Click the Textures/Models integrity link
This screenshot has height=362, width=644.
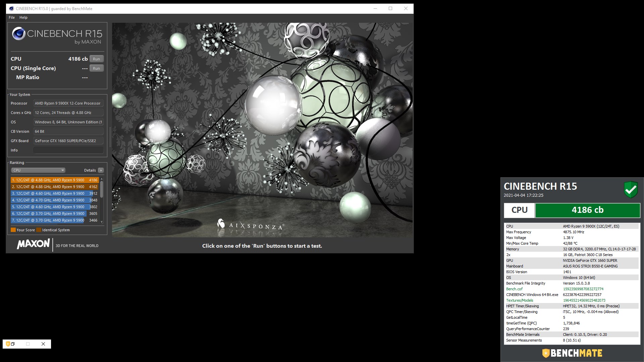(x=520, y=300)
